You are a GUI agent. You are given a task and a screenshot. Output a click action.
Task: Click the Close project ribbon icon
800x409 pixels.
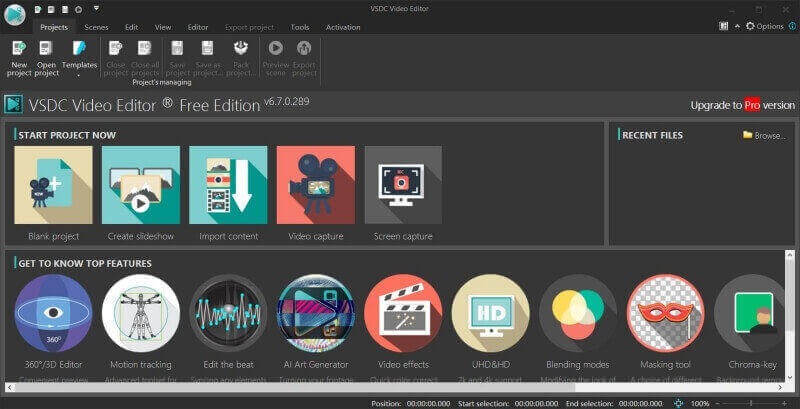click(x=115, y=48)
